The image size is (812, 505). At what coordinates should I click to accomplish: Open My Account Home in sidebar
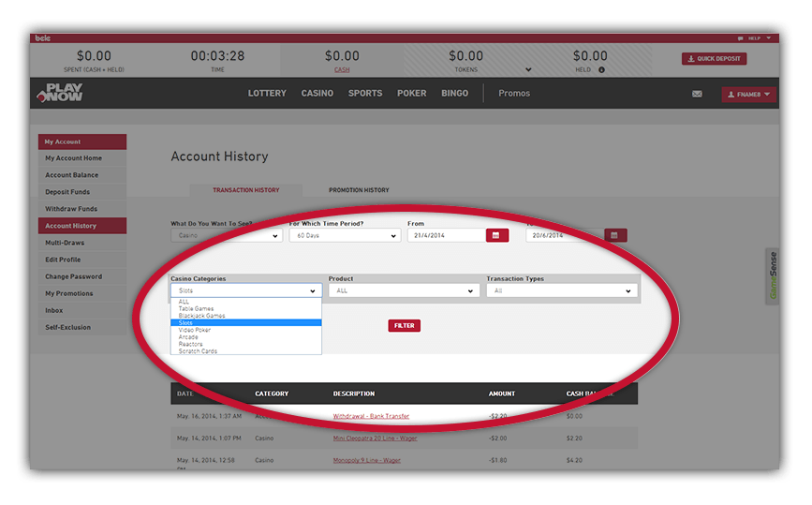pyautogui.click(x=82, y=158)
